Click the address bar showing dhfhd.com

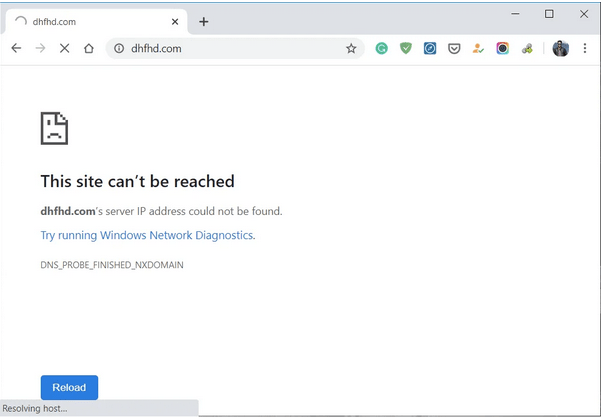(235, 48)
